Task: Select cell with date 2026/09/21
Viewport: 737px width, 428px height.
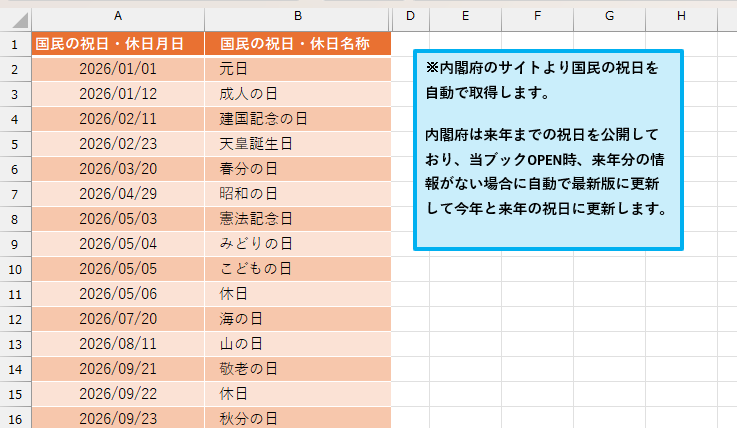Action: tap(118, 369)
